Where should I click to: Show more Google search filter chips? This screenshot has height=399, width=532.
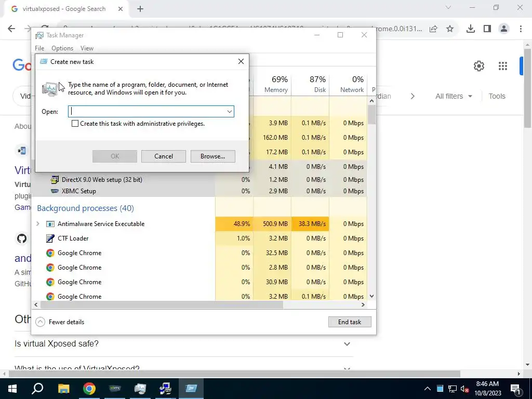pyautogui.click(x=413, y=96)
